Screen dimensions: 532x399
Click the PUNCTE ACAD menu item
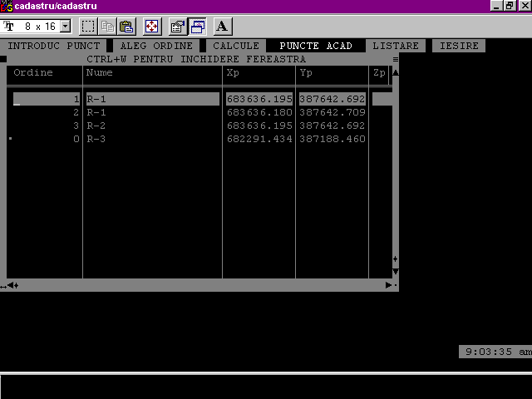click(316, 46)
